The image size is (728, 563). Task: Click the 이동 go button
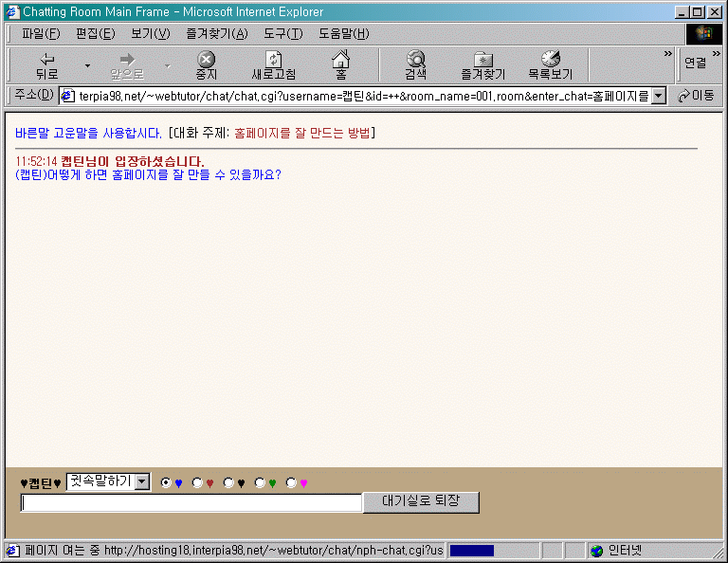pyautogui.click(x=696, y=96)
